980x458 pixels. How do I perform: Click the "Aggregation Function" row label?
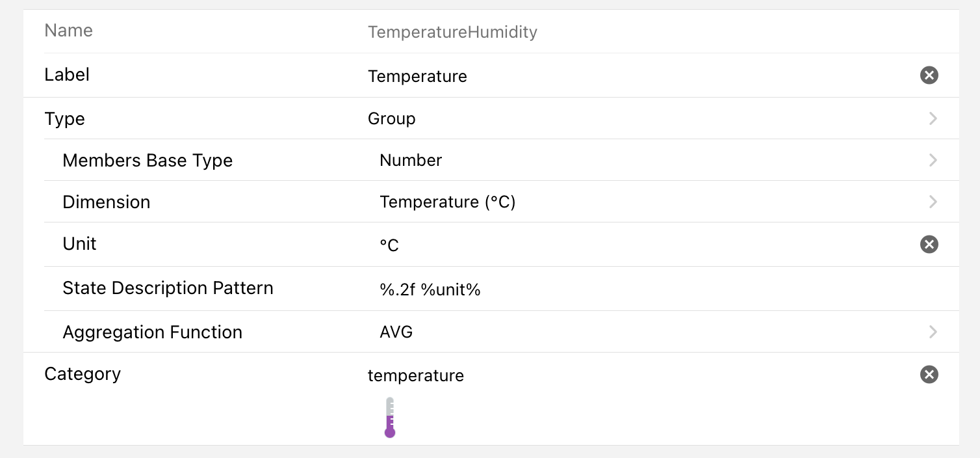152,332
